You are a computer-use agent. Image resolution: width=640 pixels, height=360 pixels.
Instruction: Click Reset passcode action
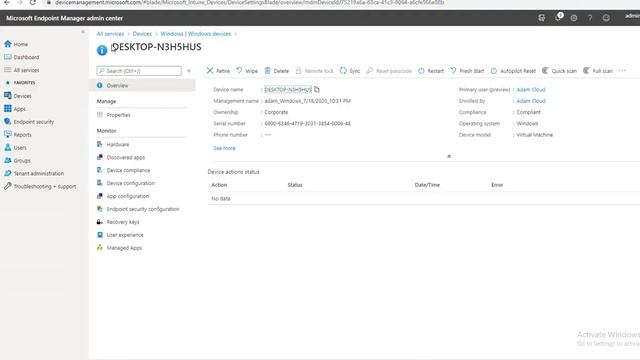coord(389,71)
